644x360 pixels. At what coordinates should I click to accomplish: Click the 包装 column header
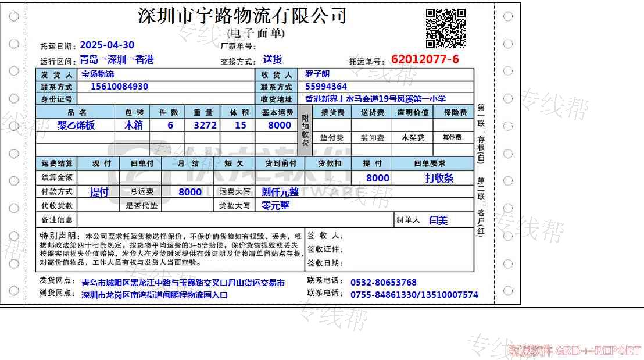[134, 113]
